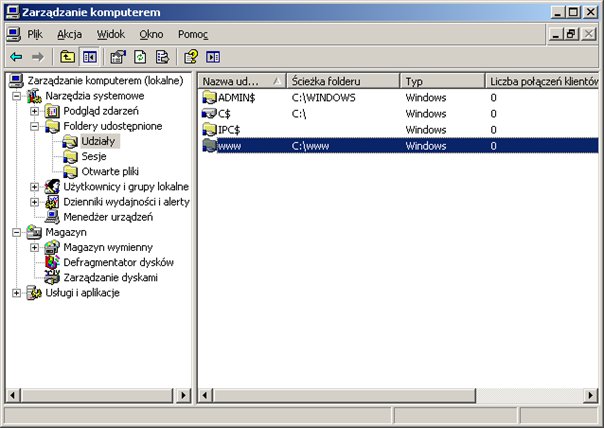
Task: Click Windows type in the IPC$ row
Action: click(426, 130)
